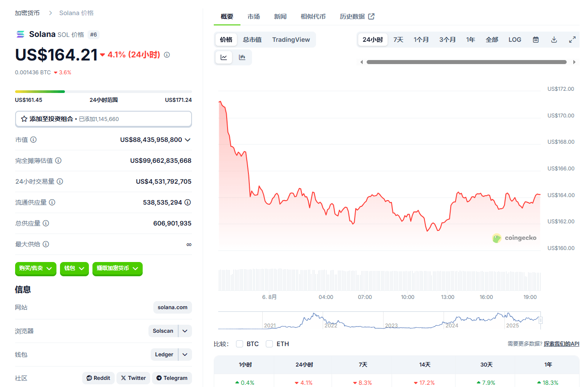Toggle the LOG scale option
Image resolution: width=588 pixels, height=387 pixels.
point(515,40)
